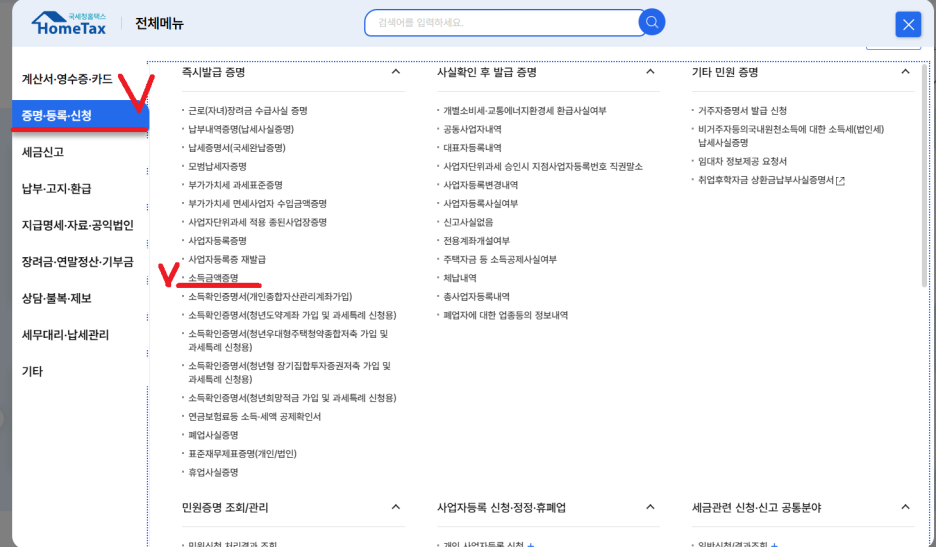Image resolution: width=936 pixels, height=547 pixels.
Task: Collapse the 사실확인 후 발급 증명 section
Action: pyautogui.click(x=651, y=72)
